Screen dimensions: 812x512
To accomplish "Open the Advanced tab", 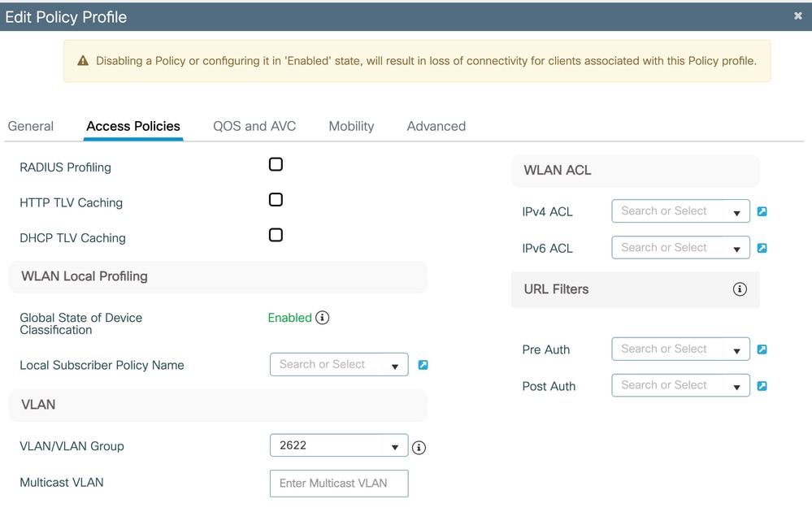I will pos(436,126).
